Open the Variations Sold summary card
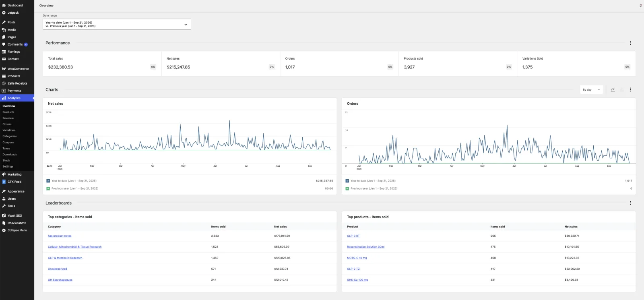The image size is (644, 300). (576, 64)
